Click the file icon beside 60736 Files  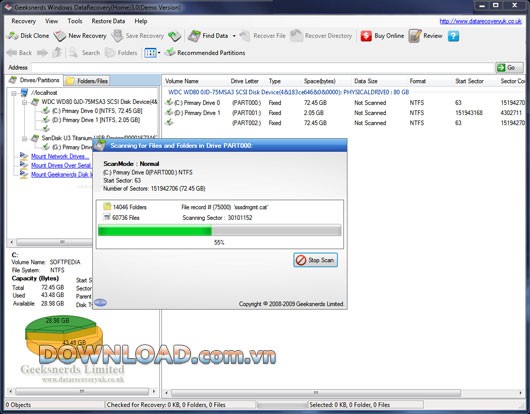[x=107, y=217]
